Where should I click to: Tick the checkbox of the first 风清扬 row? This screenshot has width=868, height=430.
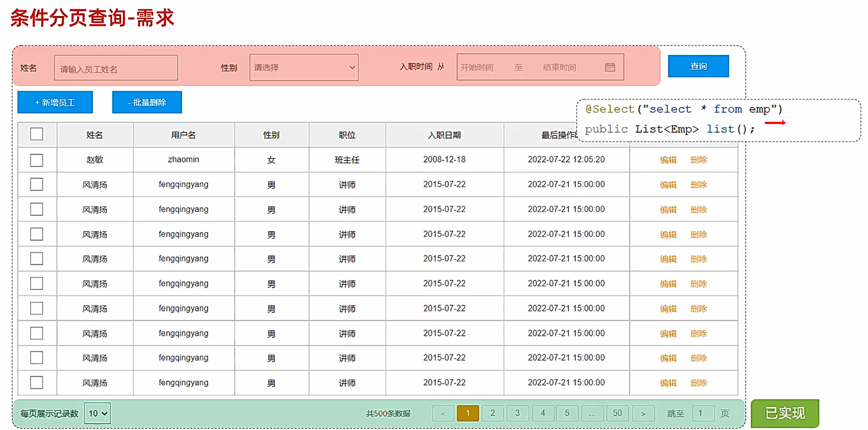pos(37,184)
